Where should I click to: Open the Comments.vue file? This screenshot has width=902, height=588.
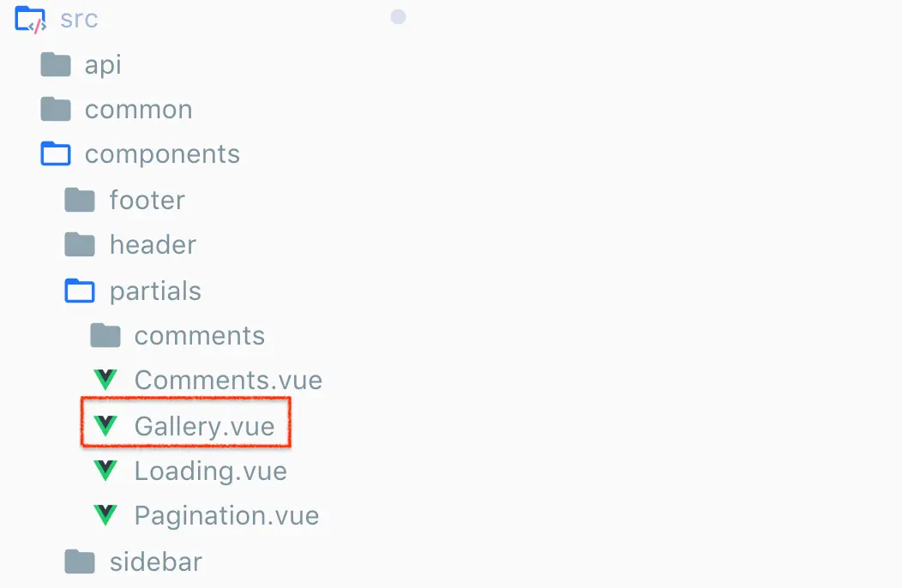228,381
